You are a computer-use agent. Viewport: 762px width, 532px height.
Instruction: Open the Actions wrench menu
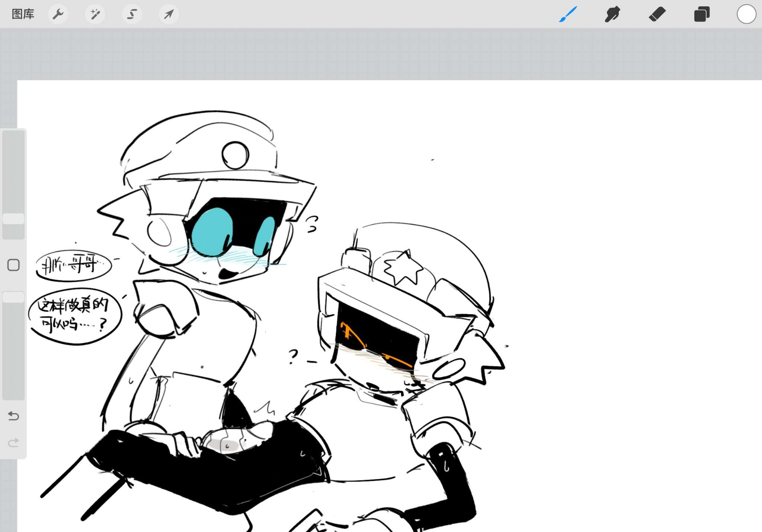58,14
